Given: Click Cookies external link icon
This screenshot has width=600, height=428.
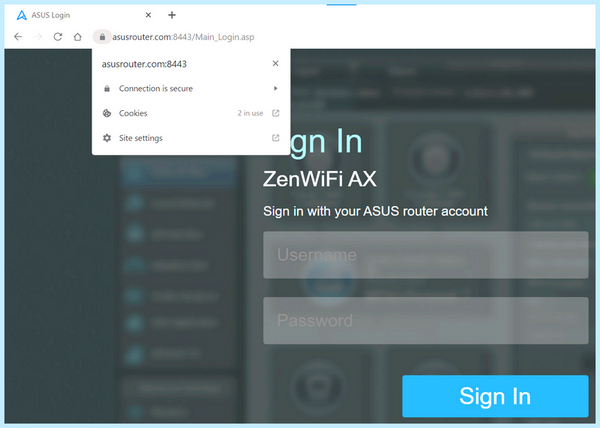Looking at the screenshot, I should [x=276, y=113].
